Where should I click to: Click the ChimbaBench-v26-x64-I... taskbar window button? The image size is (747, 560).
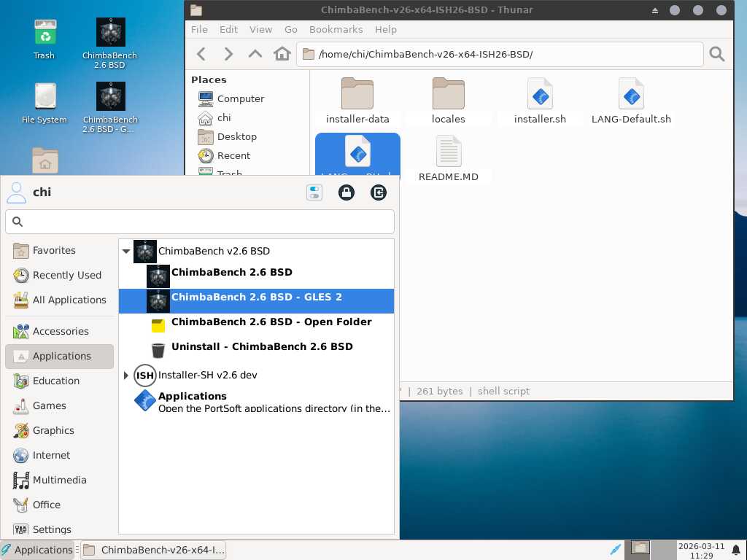click(x=153, y=550)
